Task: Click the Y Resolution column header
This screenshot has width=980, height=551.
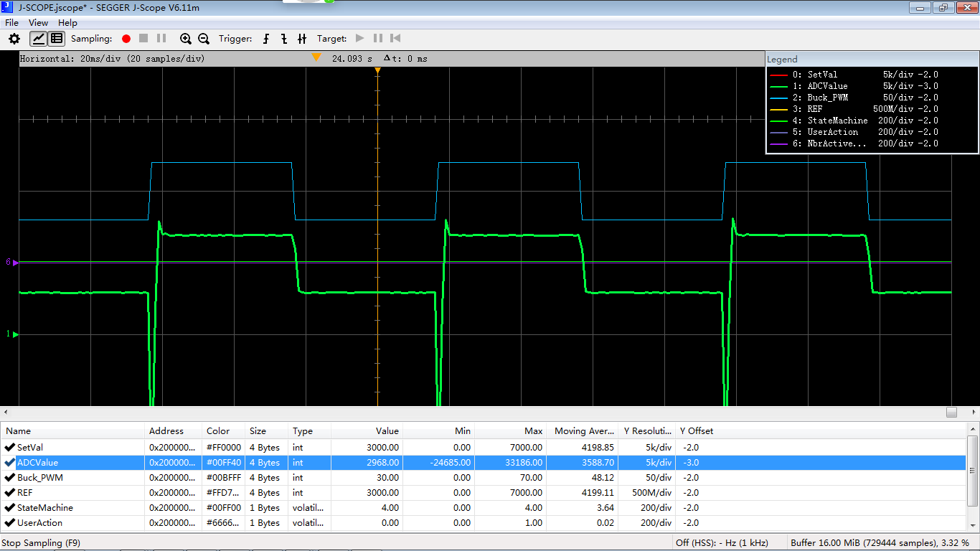Action: (x=647, y=431)
